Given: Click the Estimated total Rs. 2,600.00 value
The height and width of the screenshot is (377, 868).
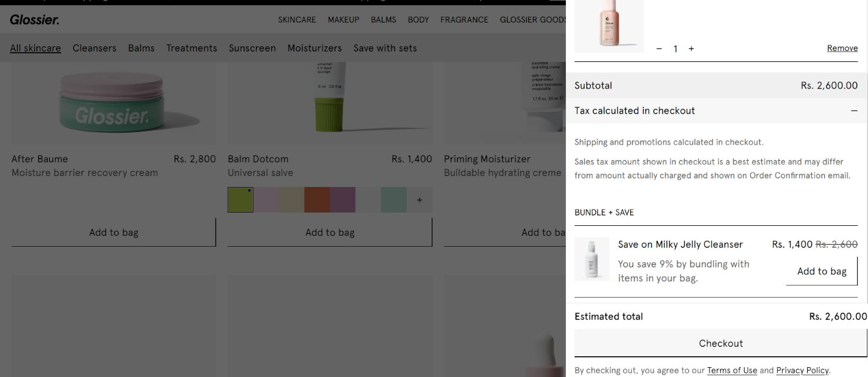Looking at the screenshot, I should click(838, 316).
